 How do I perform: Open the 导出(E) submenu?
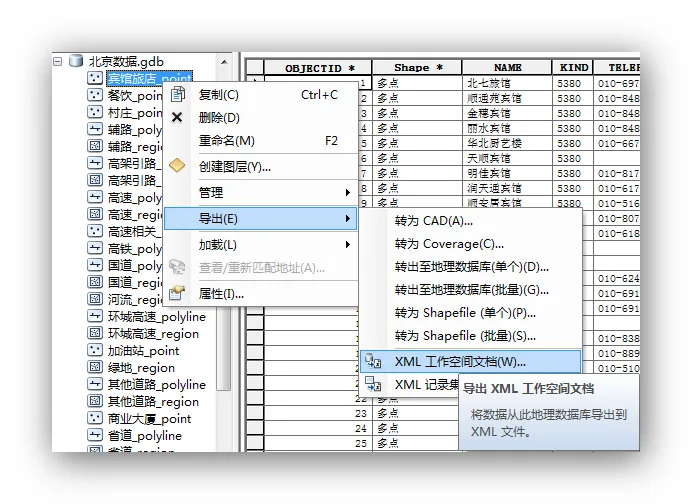point(260,218)
